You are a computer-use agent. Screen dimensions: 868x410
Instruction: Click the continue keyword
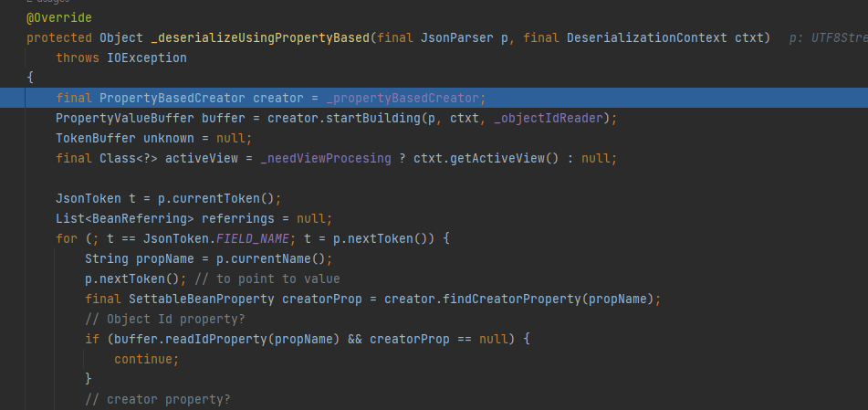[143, 359]
